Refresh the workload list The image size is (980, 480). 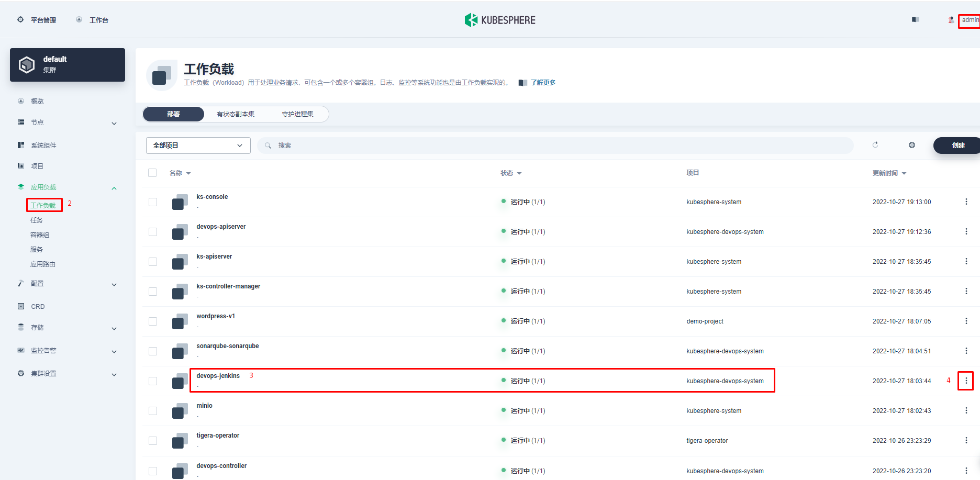point(875,145)
